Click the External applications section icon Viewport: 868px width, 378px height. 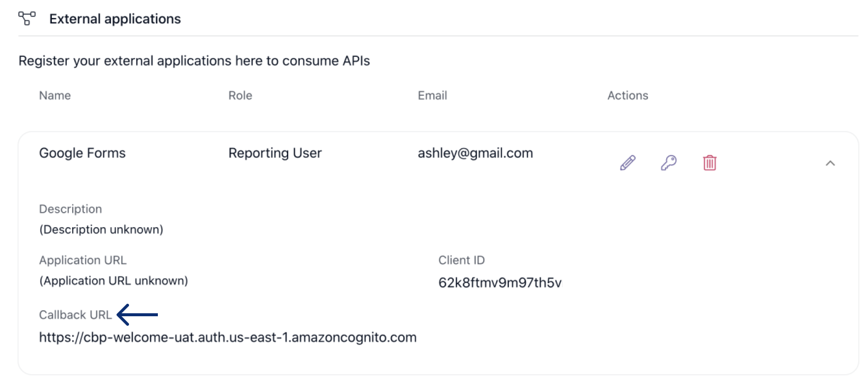(x=27, y=18)
